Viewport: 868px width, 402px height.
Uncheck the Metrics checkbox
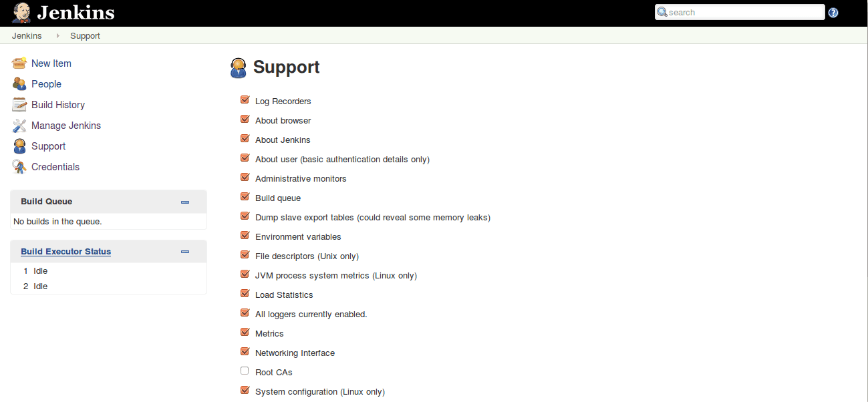click(x=245, y=333)
